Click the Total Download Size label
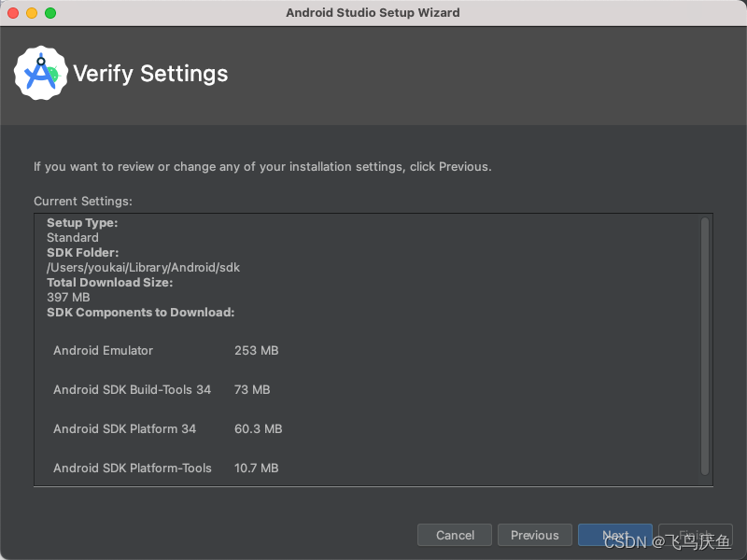 (x=110, y=283)
